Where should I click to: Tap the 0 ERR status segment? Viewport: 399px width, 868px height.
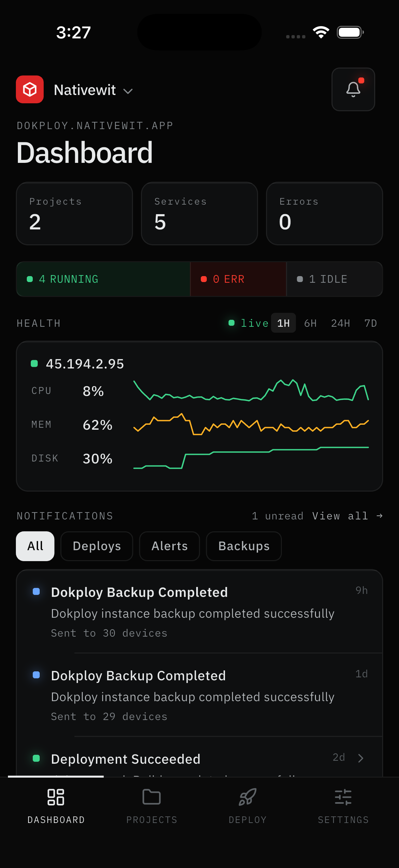pos(239,279)
